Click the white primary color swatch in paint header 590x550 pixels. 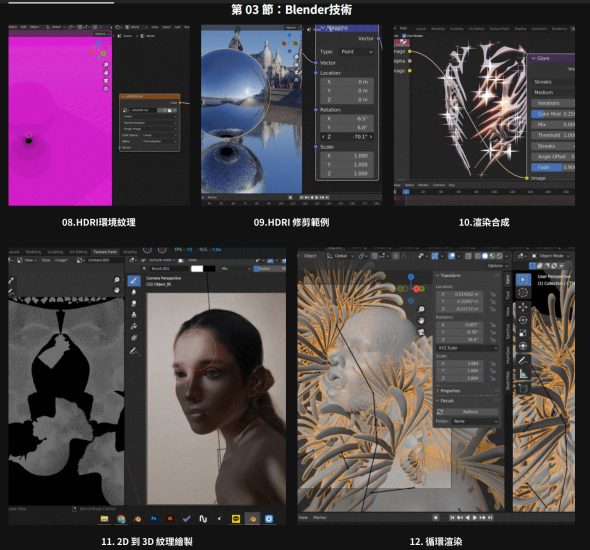point(197,269)
